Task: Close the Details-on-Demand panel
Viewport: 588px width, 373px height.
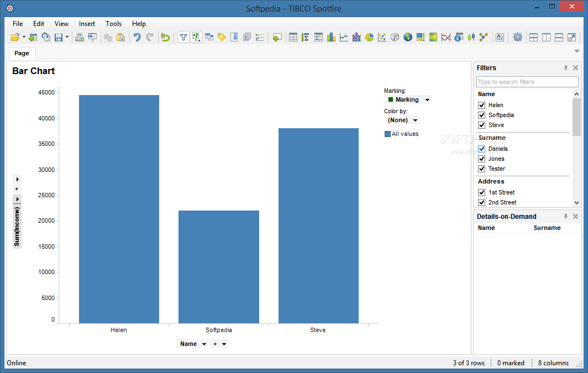Action: tap(576, 217)
